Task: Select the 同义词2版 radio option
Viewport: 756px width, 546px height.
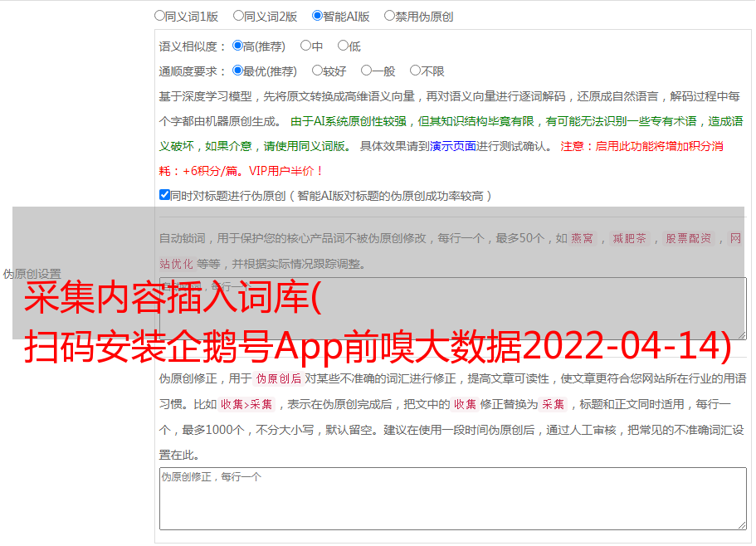Action: click(238, 16)
